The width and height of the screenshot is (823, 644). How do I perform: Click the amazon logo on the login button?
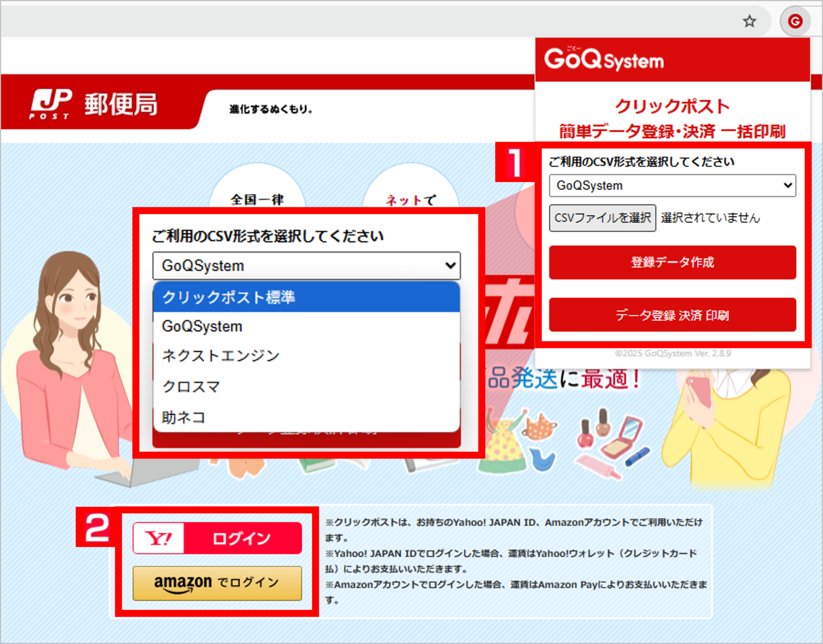point(183,582)
